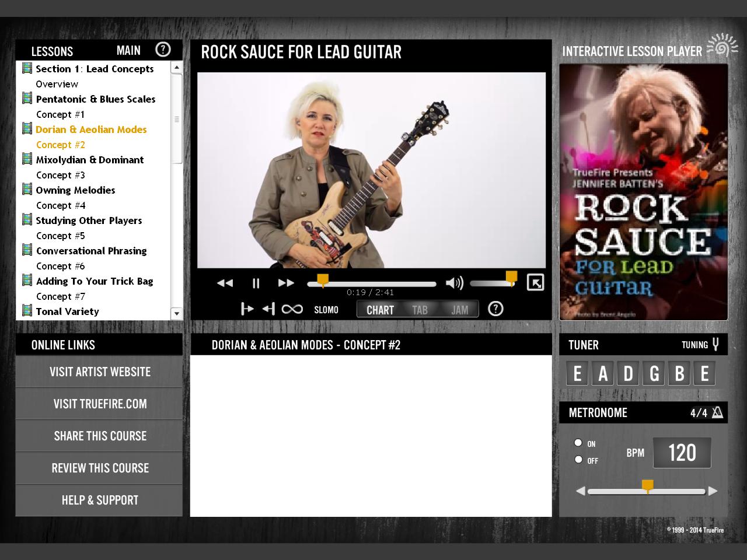Click SHARE THIS COURSE button
This screenshot has width=747, height=560.
tap(99, 436)
